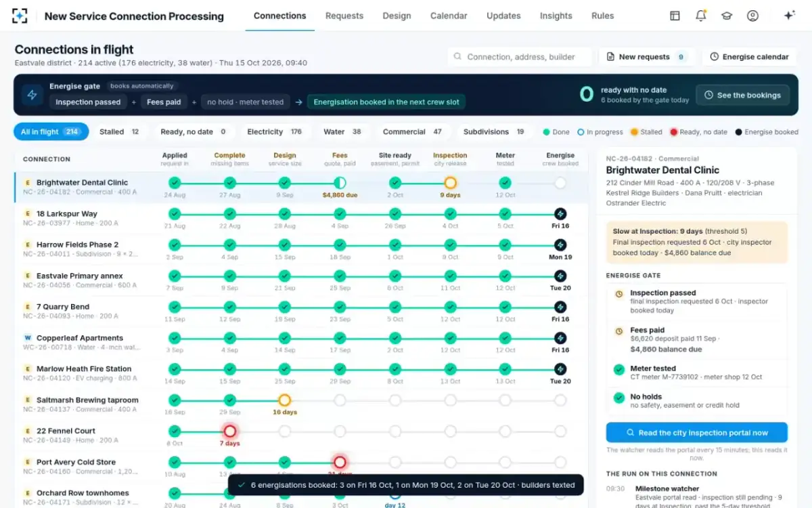Click Inspection passed pending clock icon
Image resolution: width=812 pixels, height=508 pixels.
618,295
